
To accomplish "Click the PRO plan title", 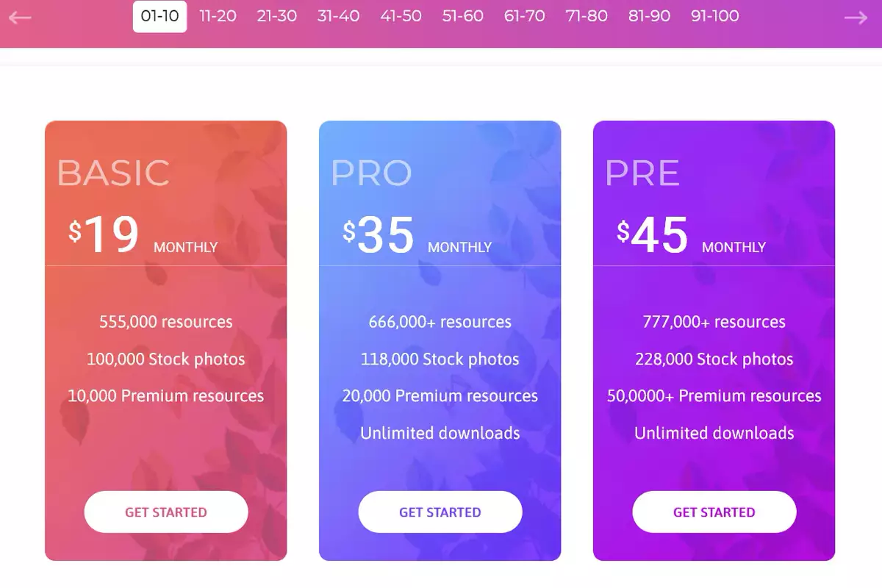I will click(x=371, y=173).
